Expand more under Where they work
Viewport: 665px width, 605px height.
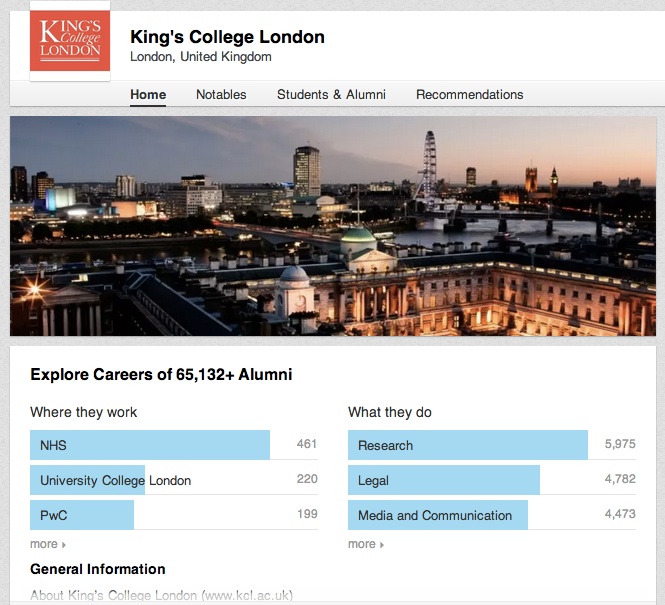[x=48, y=544]
